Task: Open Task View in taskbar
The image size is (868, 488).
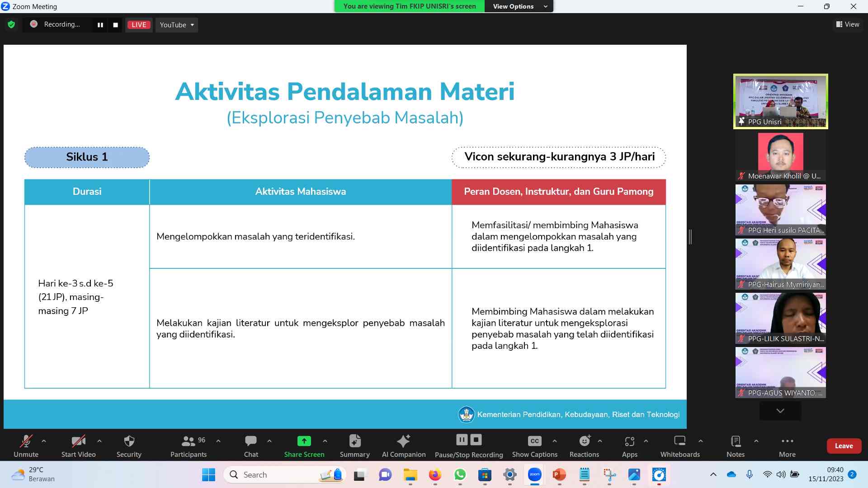Action: click(x=359, y=475)
